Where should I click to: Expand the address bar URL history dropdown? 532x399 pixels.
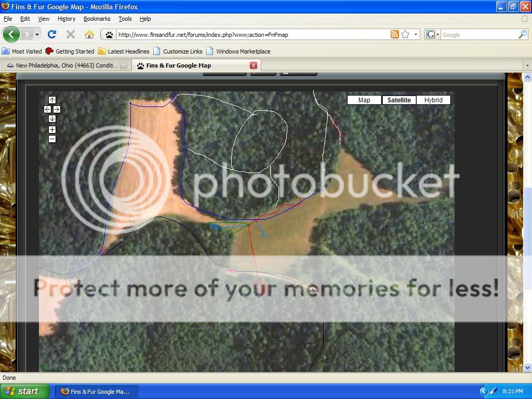416,34
